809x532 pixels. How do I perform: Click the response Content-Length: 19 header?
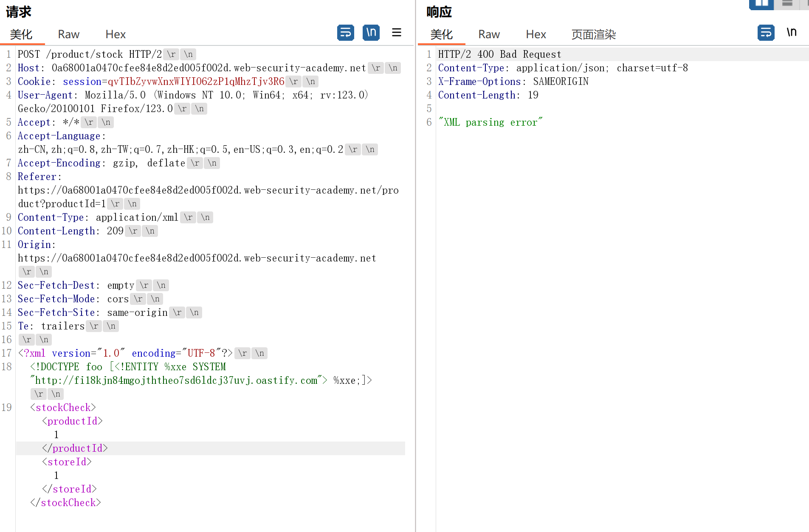(x=488, y=95)
